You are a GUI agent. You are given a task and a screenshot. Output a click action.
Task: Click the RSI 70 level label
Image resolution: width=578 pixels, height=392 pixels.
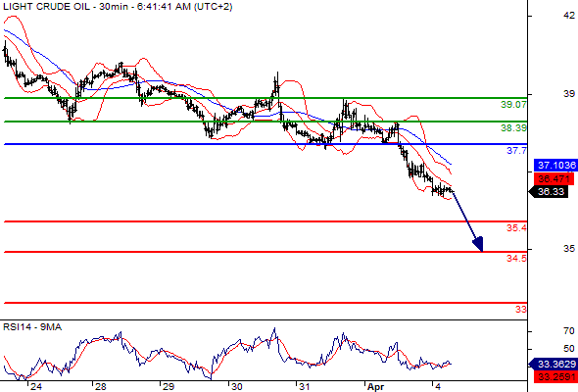569,331
